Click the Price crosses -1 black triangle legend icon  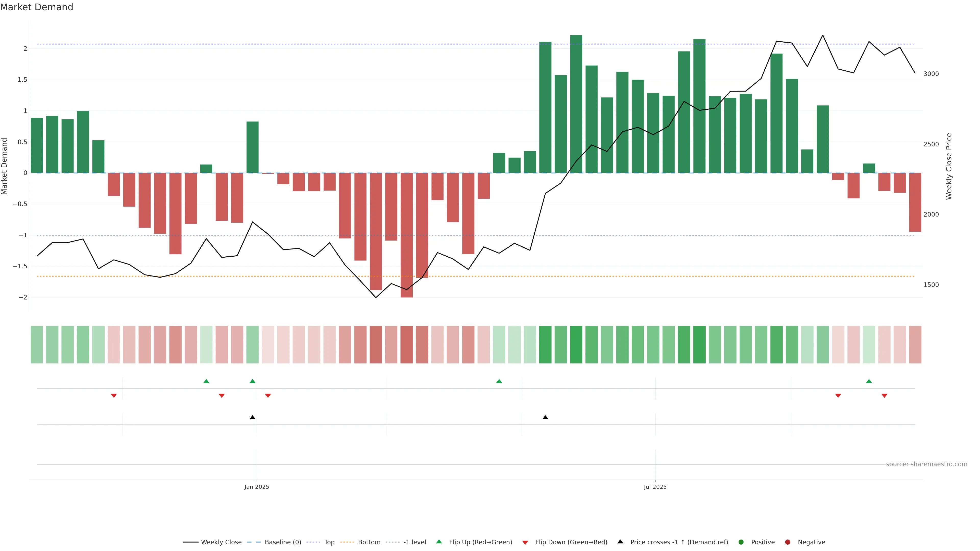coord(620,542)
